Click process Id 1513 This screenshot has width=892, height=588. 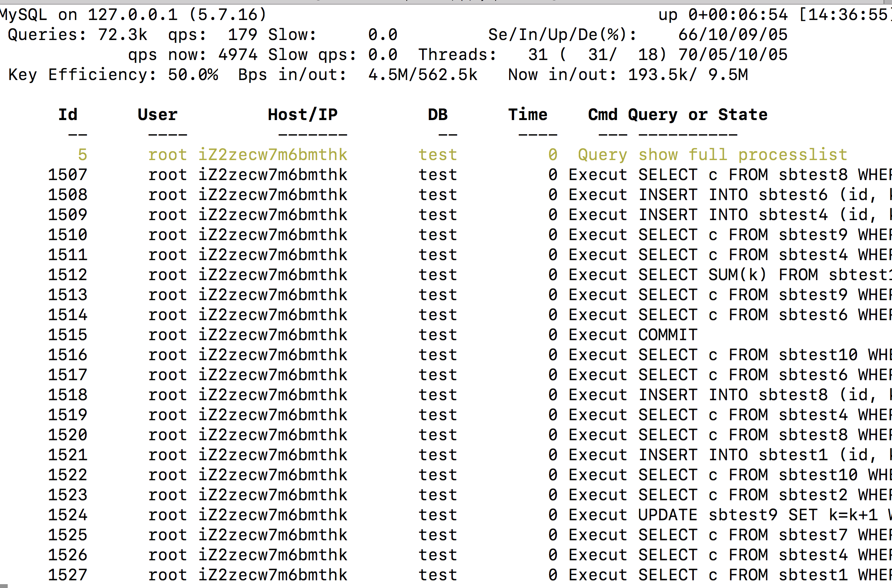point(68,295)
